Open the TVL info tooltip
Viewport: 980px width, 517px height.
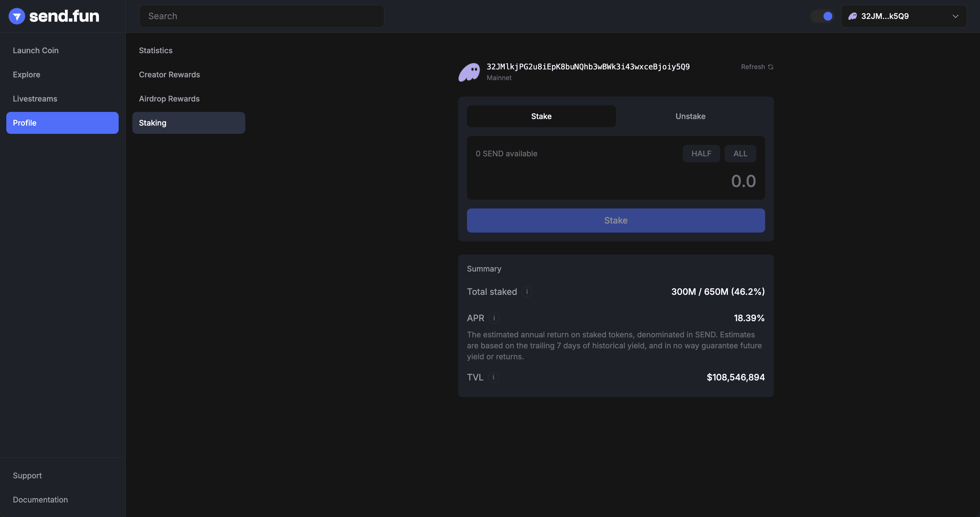point(493,377)
